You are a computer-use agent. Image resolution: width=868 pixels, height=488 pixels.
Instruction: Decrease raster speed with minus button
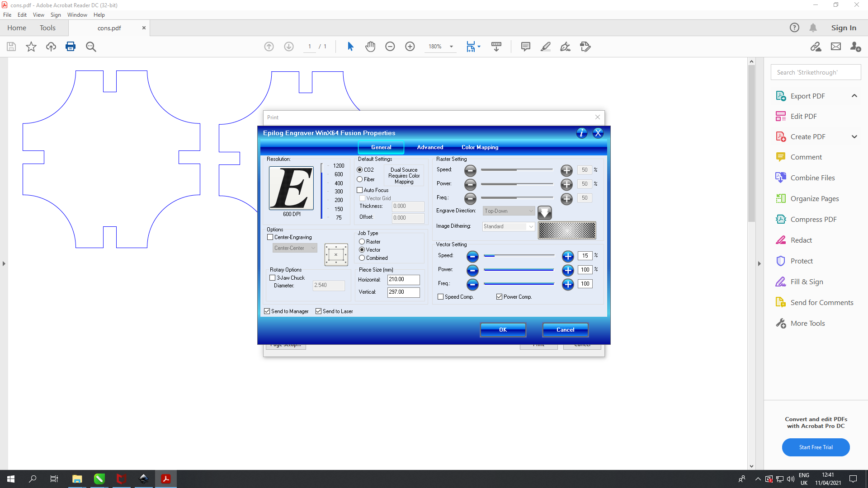[x=470, y=170]
